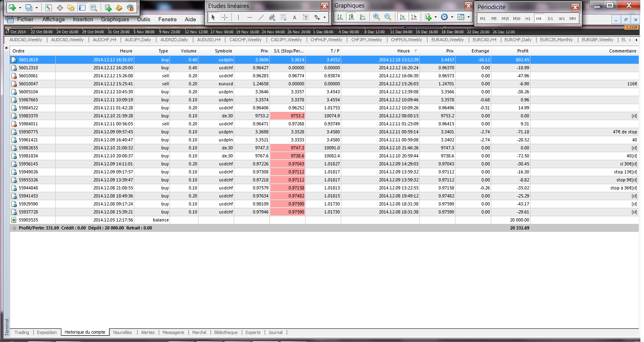Toggle the chart auto scroll button
Image resolution: width=644 pixels, height=342 pixels.
pos(403,17)
